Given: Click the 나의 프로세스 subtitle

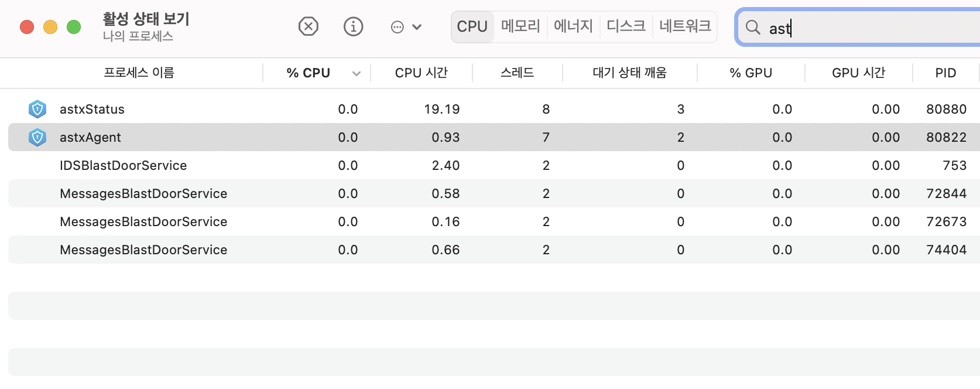Looking at the screenshot, I should tap(138, 36).
